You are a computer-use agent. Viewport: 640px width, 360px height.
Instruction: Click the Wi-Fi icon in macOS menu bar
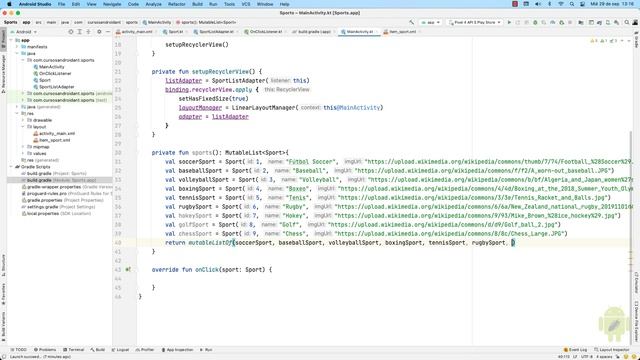(x=561, y=4)
